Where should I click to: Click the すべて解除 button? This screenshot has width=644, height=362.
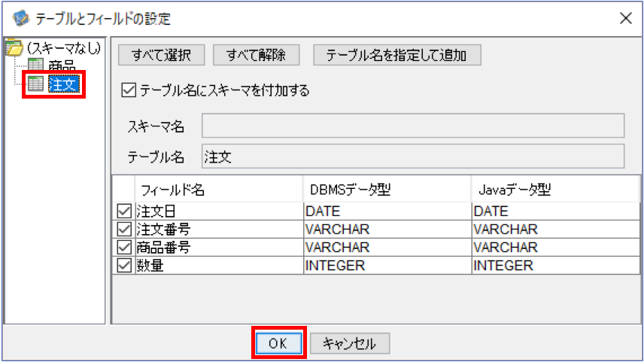(x=256, y=55)
